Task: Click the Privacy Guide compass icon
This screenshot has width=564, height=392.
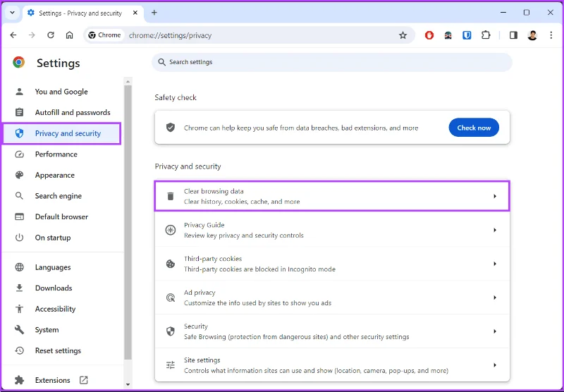Action: (x=171, y=230)
